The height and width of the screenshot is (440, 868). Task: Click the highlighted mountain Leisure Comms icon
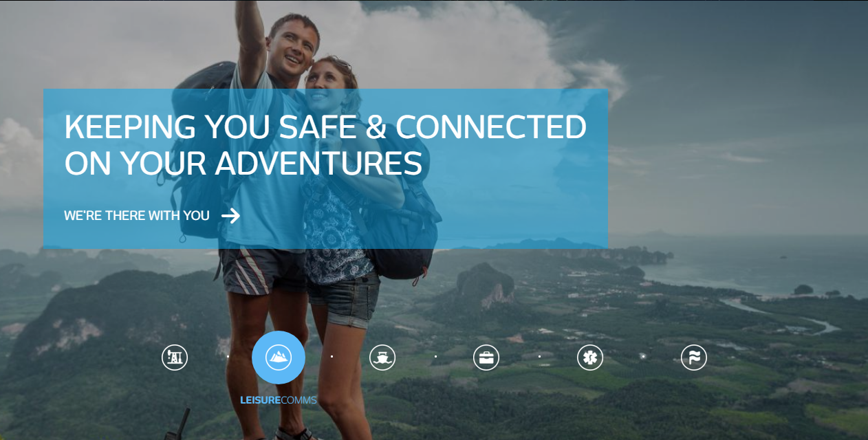coord(279,357)
